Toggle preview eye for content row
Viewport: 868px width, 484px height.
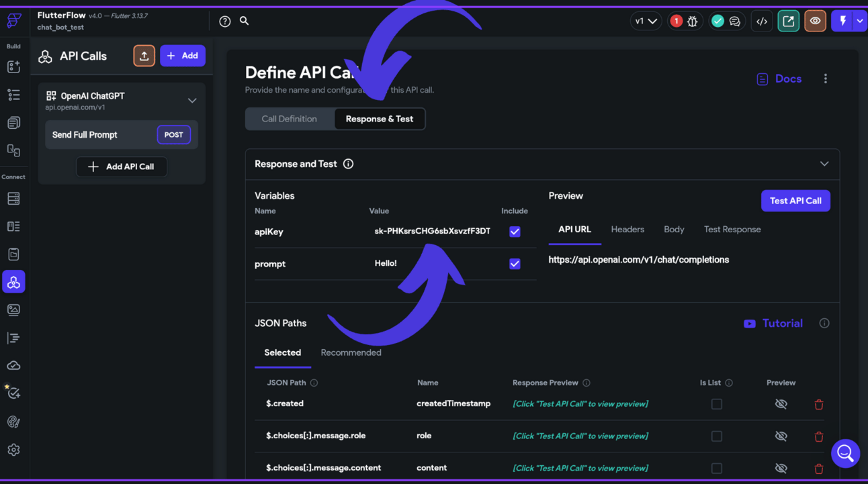(x=781, y=469)
